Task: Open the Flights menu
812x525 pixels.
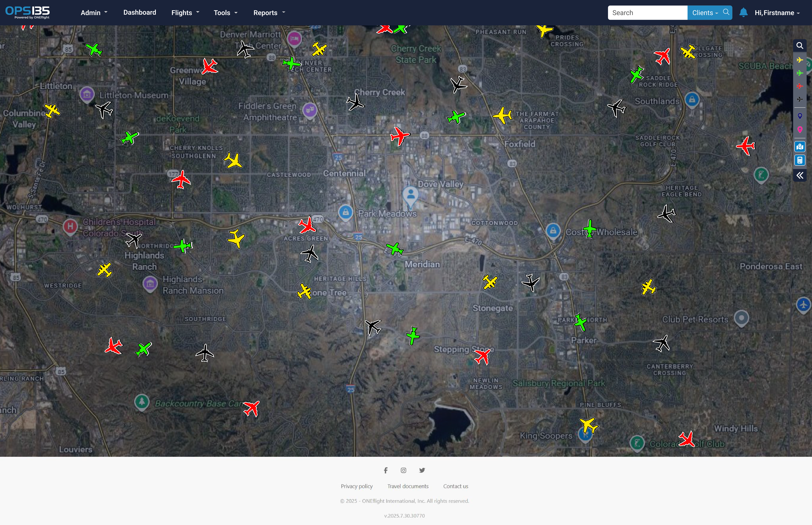Action: [185, 13]
